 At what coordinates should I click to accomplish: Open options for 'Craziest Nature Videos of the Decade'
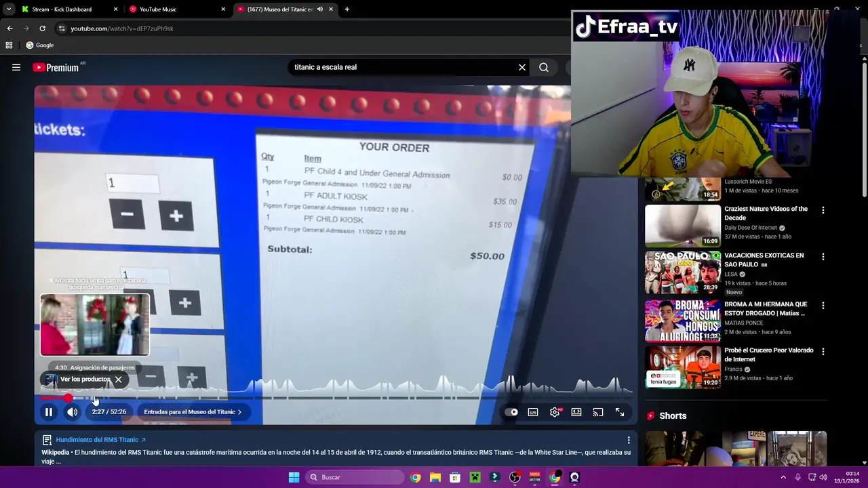823,210
